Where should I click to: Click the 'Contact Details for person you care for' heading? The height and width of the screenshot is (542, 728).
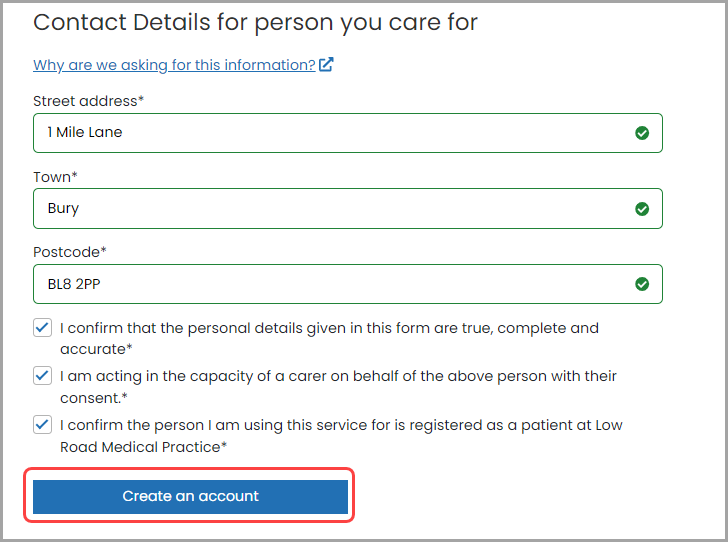(x=255, y=23)
